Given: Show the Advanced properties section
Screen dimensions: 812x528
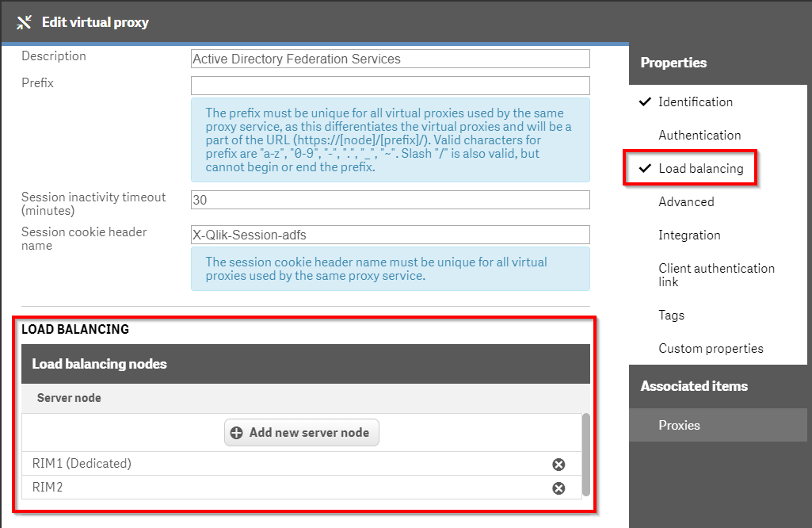Looking at the screenshot, I should 686,201.
